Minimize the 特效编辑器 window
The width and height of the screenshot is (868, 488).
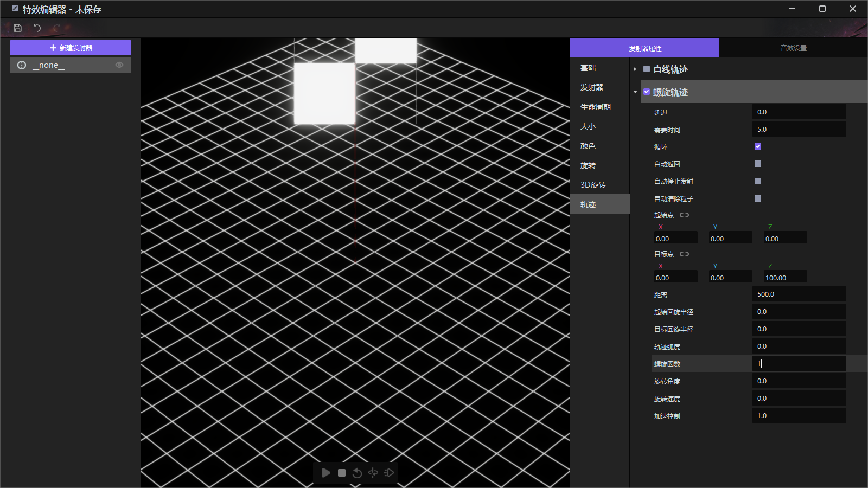point(792,9)
